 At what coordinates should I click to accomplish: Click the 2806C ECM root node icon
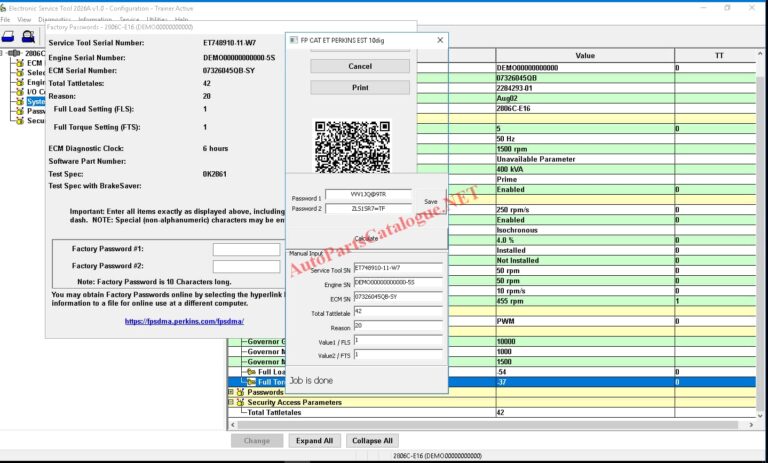point(14,53)
